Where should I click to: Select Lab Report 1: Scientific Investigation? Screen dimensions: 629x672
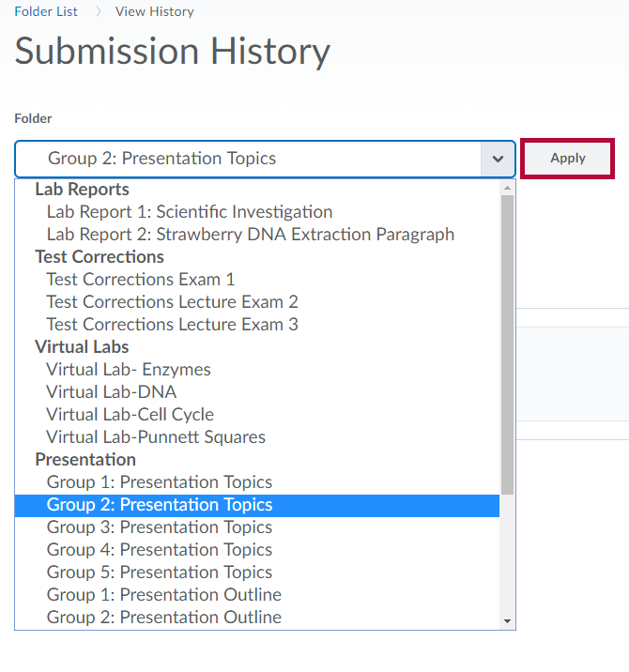tap(190, 212)
